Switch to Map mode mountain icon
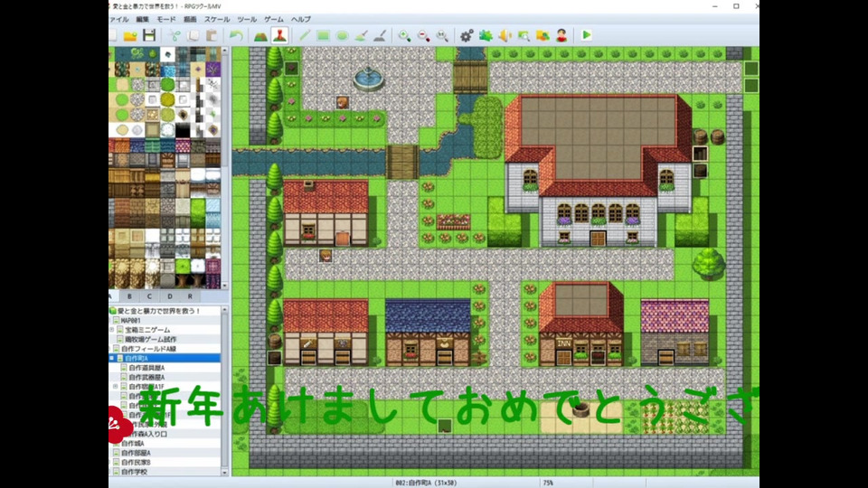 point(260,35)
